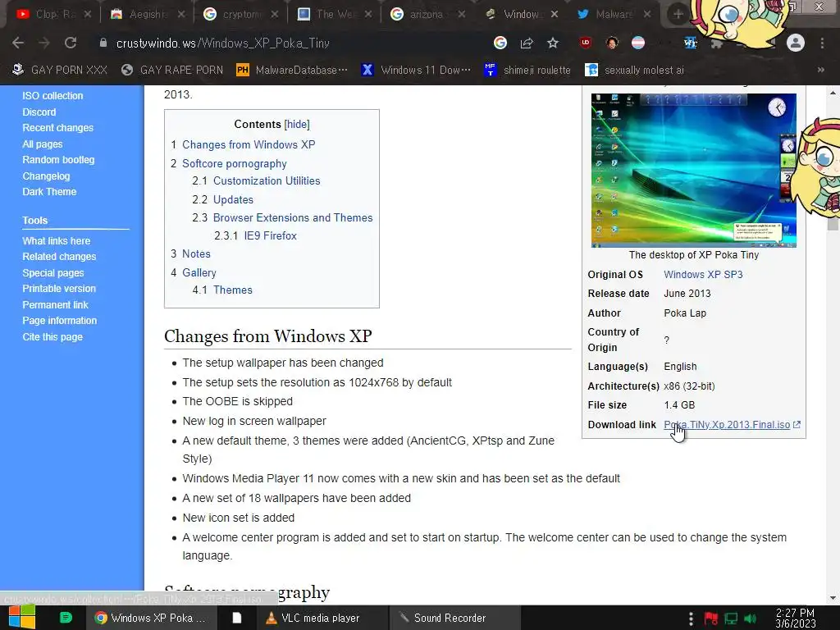Switch to the 'The We' tab
The width and height of the screenshot is (840, 630).
pyautogui.click(x=335, y=15)
